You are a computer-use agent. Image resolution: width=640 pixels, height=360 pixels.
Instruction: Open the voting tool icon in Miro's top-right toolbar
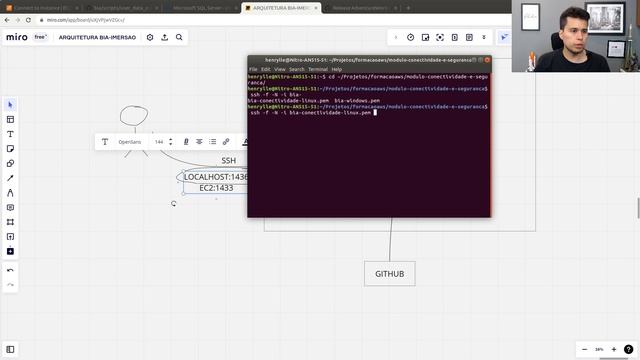pos(425,37)
